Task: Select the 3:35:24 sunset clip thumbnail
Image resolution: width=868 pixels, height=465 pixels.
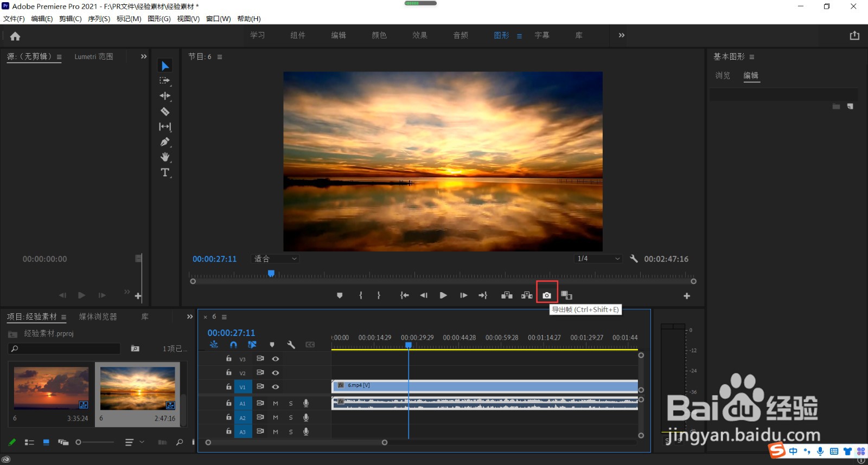Action: click(x=51, y=388)
